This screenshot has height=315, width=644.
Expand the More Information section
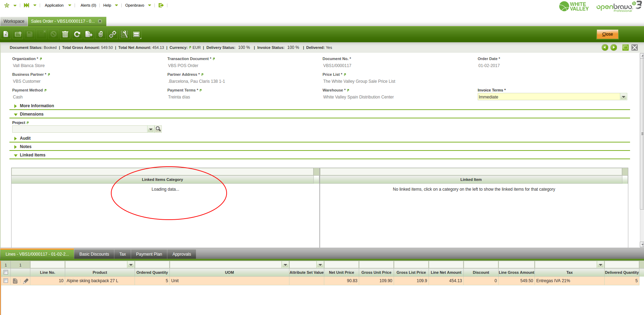[x=37, y=106]
